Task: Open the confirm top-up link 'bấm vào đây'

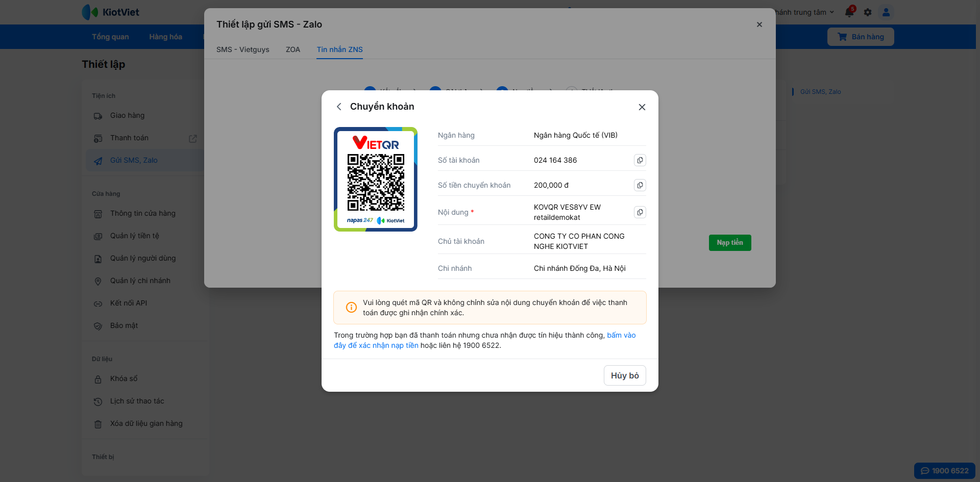Action: tap(621, 335)
